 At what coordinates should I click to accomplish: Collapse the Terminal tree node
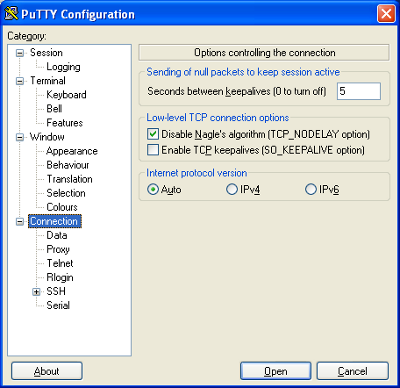[x=20, y=81]
